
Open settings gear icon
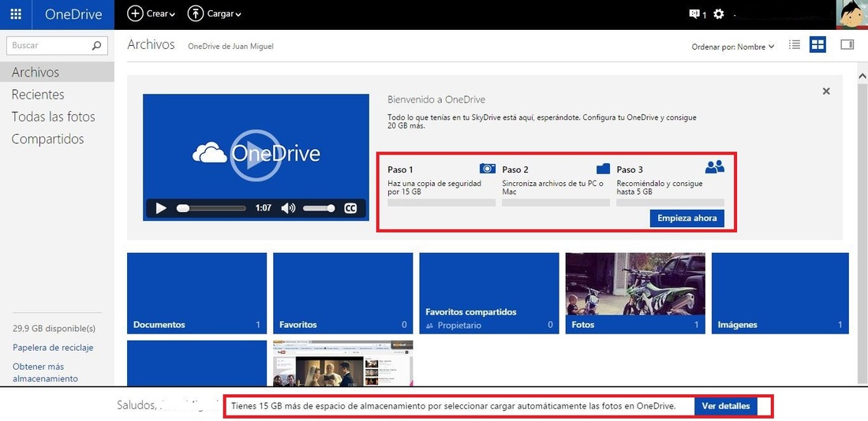point(719,14)
